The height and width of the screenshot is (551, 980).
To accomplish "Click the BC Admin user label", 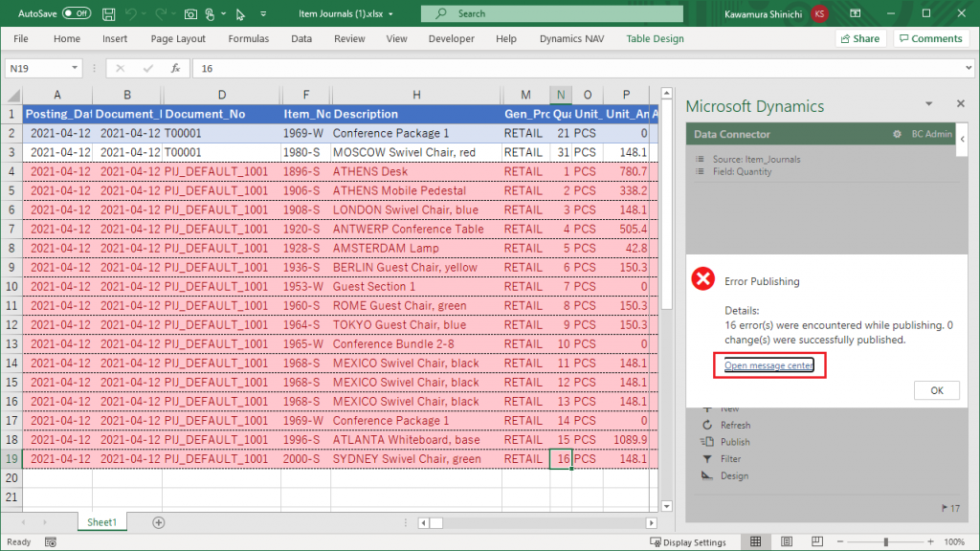I will (931, 134).
